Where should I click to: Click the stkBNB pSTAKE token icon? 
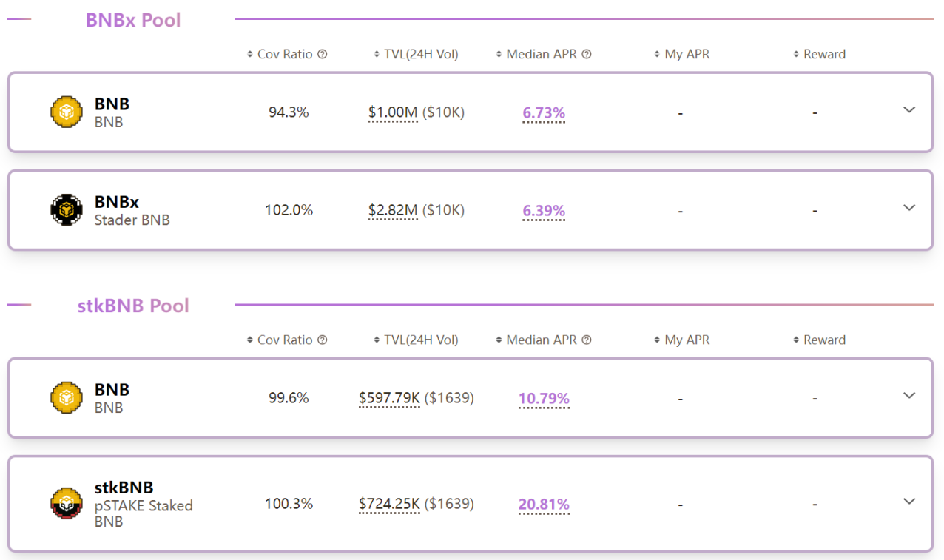(67, 504)
